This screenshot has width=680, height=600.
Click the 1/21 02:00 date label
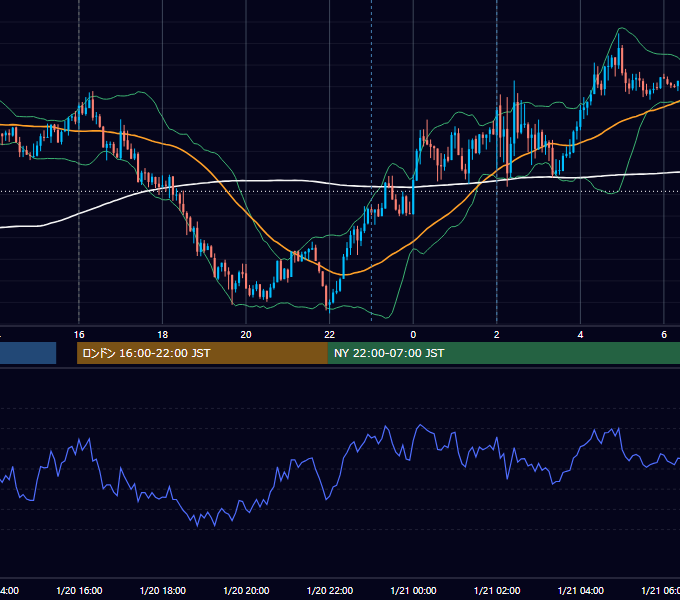[x=497, y=591]
